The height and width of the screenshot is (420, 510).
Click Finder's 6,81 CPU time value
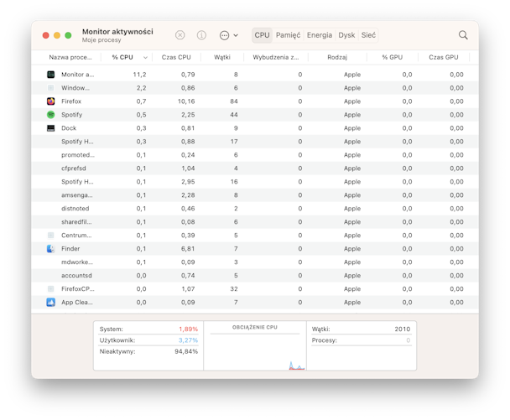tap(188, 249)
